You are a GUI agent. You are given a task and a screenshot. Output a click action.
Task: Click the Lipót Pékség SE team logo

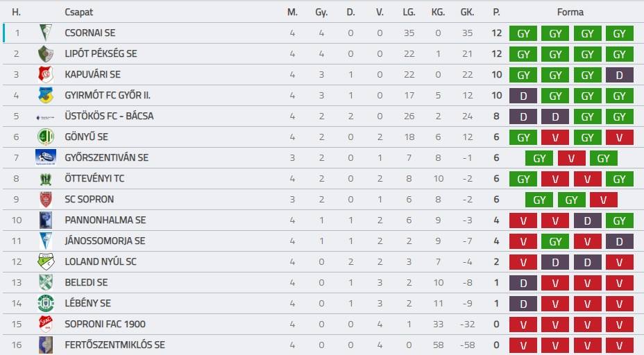[46, 53]
